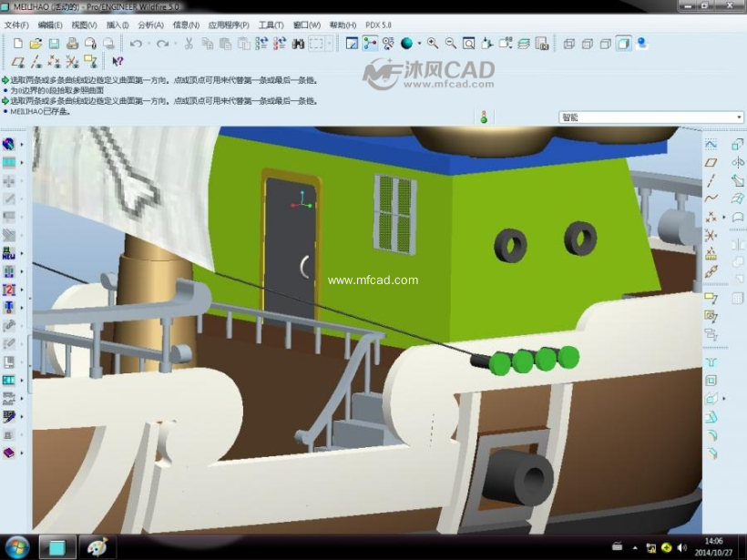The height and width of the screenshot is (560, 747).
Task: Toggle Shading display mode
Action: click(623, 43)
